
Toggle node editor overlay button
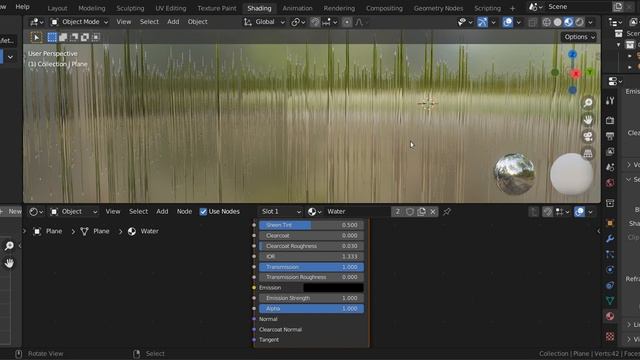(x=579, y=211)
